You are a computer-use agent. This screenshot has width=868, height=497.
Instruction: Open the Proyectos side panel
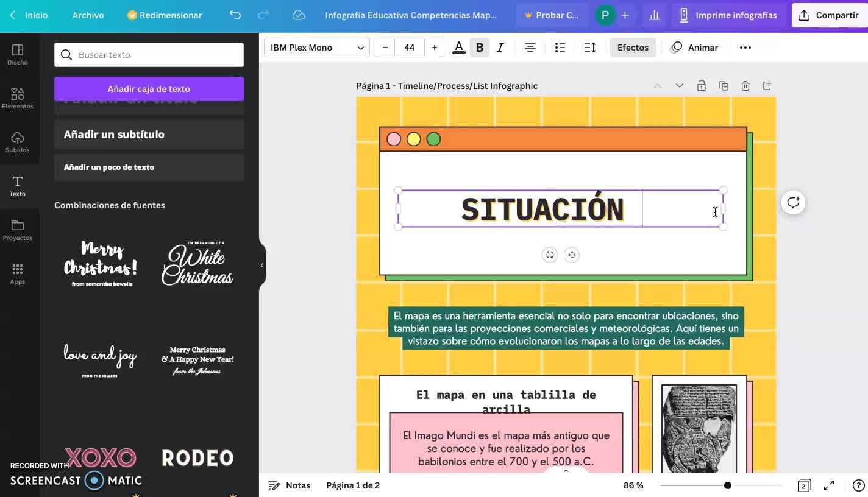click(18, 230)
